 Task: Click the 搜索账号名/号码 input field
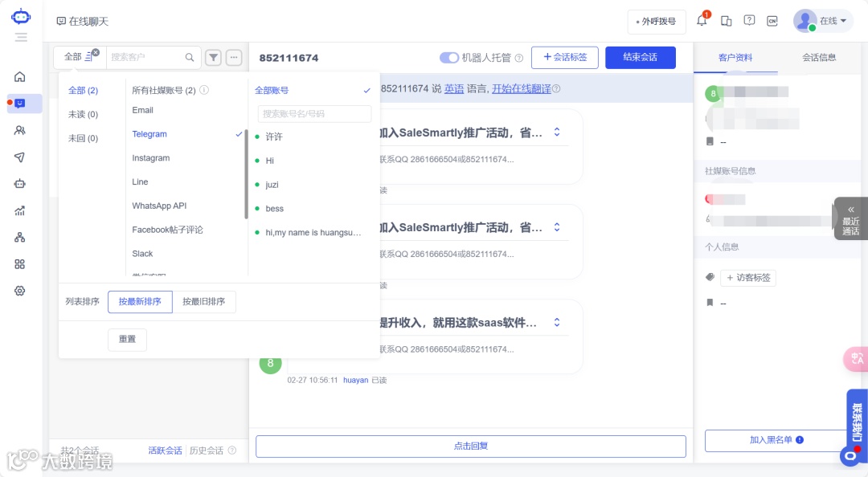point(314,113)
